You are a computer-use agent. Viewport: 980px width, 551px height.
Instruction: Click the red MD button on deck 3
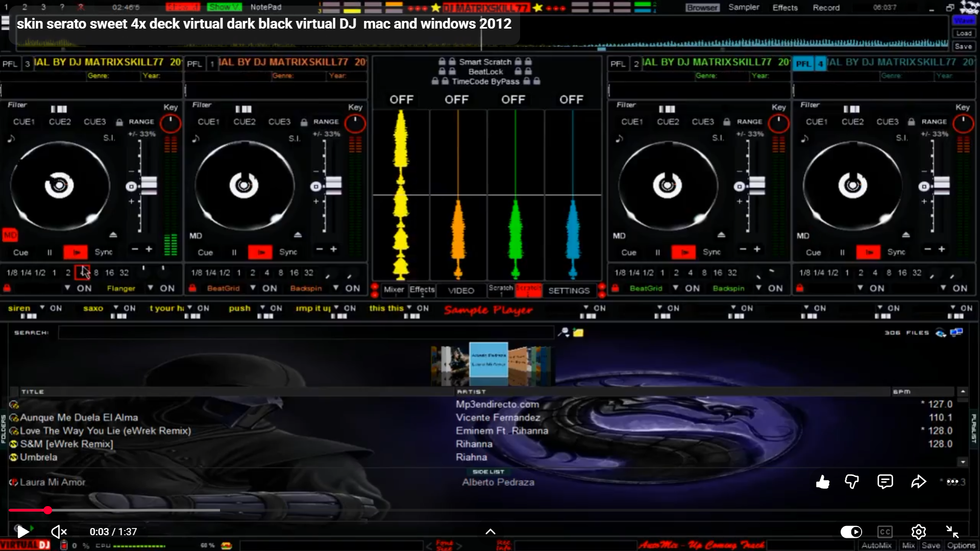[x=10, y=235]
